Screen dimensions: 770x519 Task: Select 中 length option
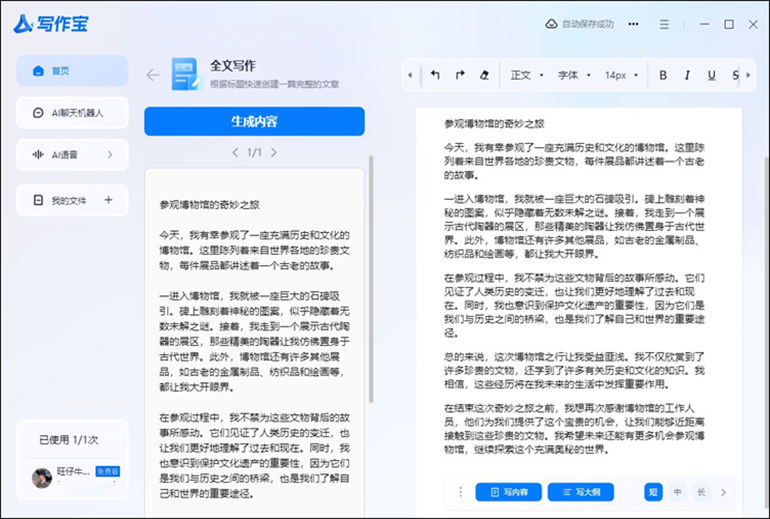678,492
